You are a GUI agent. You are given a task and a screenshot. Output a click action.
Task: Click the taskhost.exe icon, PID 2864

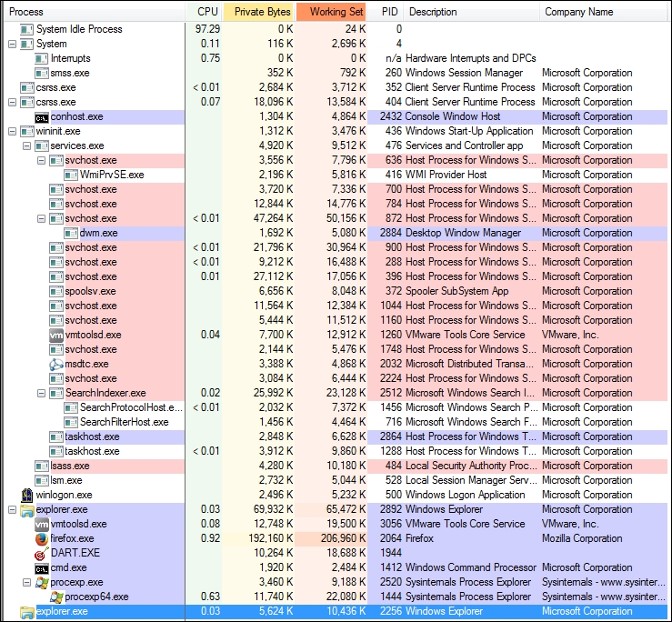[56, 436]
